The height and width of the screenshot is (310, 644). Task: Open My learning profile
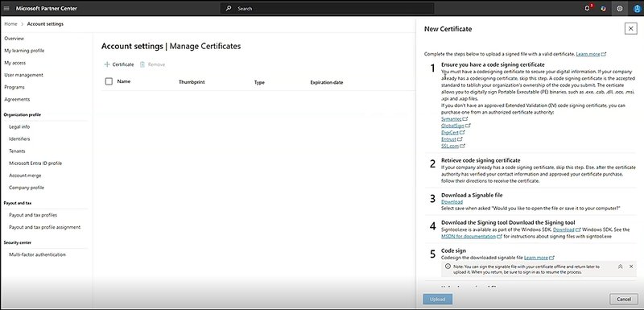point(24,51)
